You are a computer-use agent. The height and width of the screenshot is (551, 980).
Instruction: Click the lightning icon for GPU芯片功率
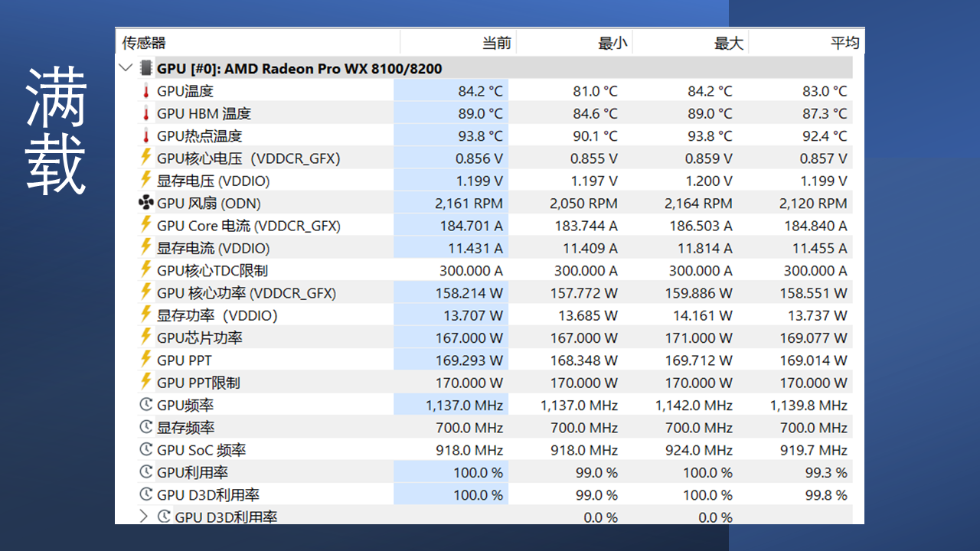pos(145,337)
